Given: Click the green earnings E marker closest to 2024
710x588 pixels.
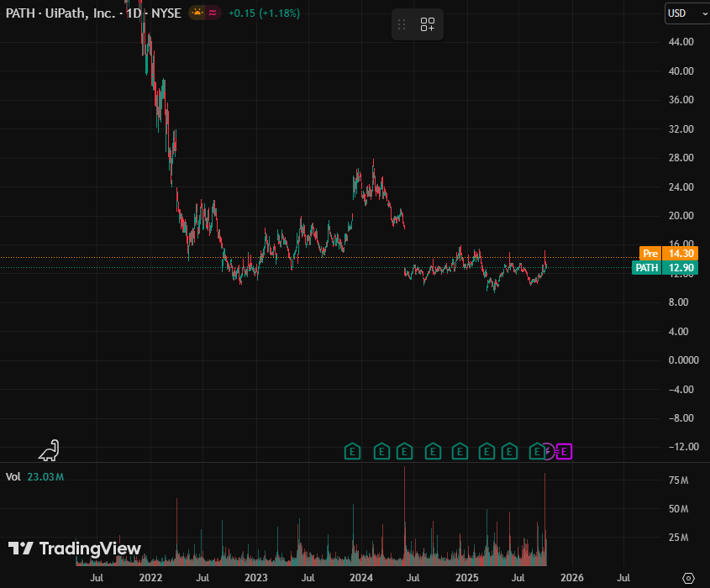Looking at the screenshot, I should 352,451.
